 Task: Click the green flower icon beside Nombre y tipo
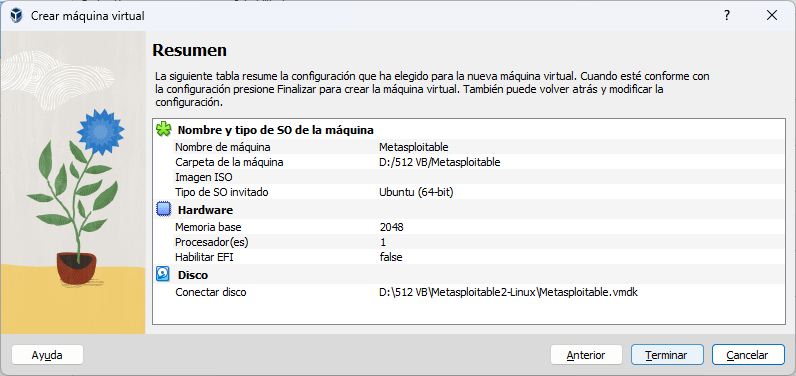pos(163,129)
